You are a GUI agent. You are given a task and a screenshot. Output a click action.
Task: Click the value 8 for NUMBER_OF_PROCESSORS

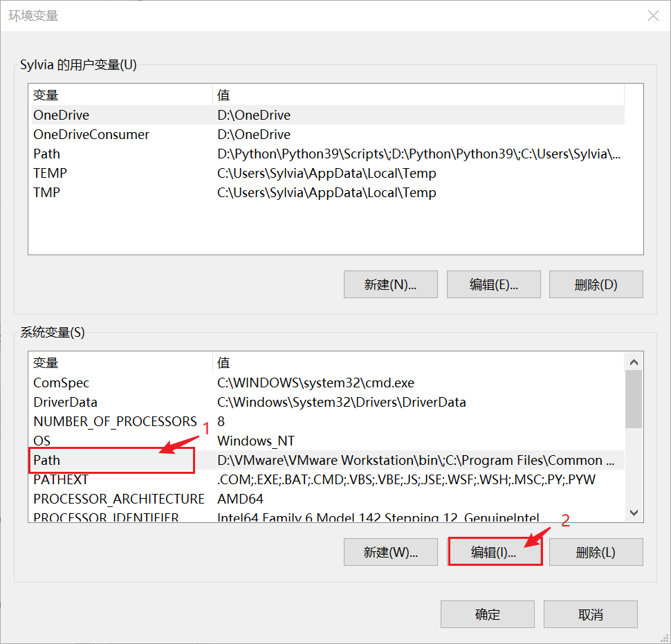(x=221, y=421)
